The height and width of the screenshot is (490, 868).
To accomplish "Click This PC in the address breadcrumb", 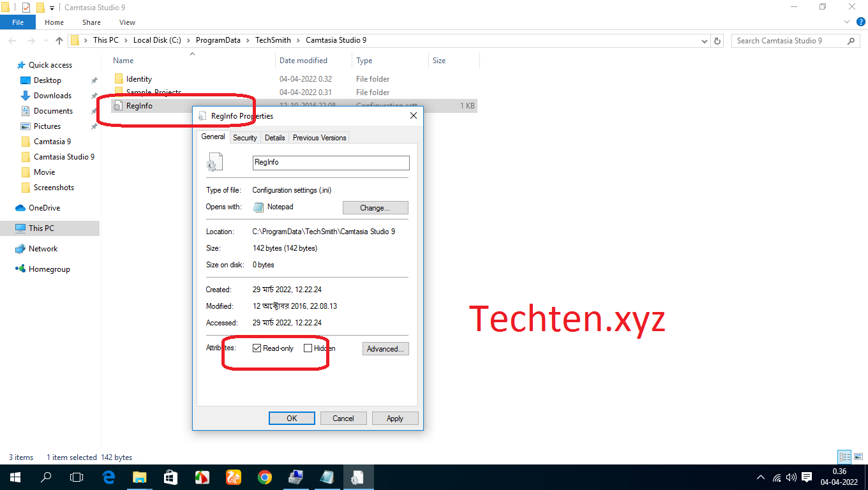I will coord(106,40).
